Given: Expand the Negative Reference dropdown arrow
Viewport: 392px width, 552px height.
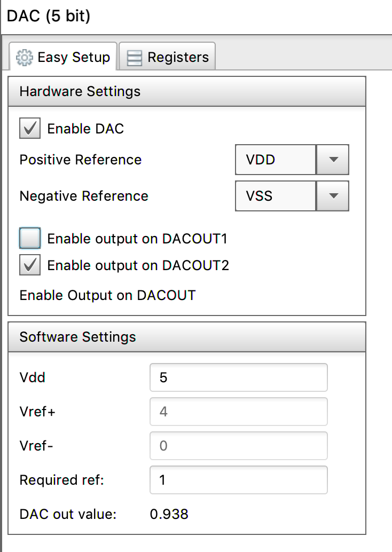Looking at the screenshot, I should 333,196.
